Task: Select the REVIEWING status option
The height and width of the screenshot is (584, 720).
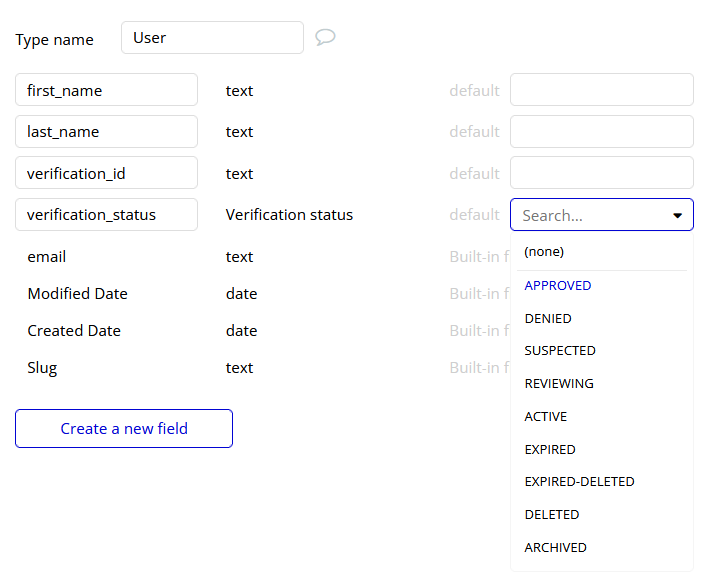Action: [x=559, y=384]
